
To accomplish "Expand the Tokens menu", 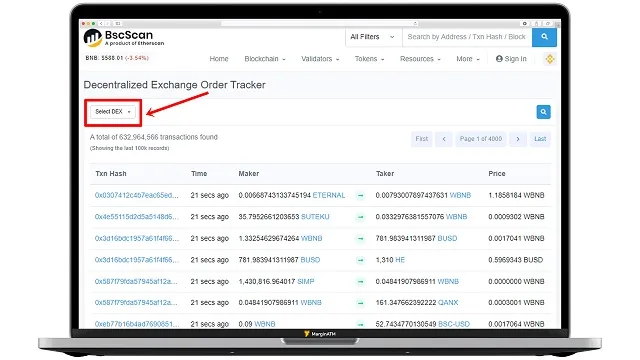I will click(x=369, y=59).
